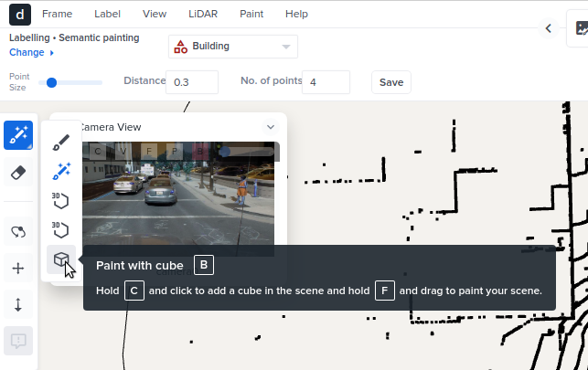Select the eraser tool
This screenshot has width=588, height=370.
coord(18,172)
